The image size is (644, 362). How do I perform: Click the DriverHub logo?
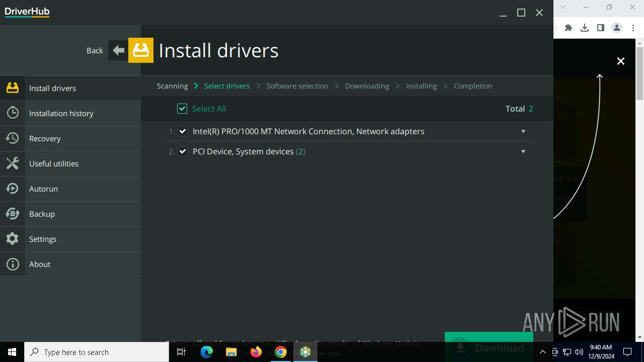pos(27,12)
